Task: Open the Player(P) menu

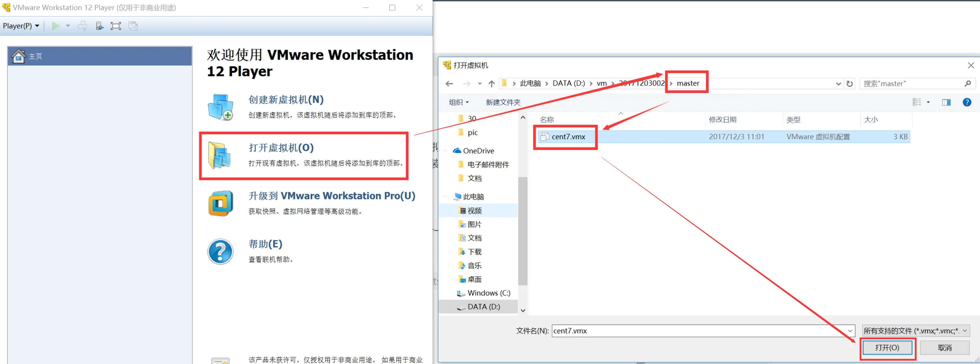Action: 21,26
